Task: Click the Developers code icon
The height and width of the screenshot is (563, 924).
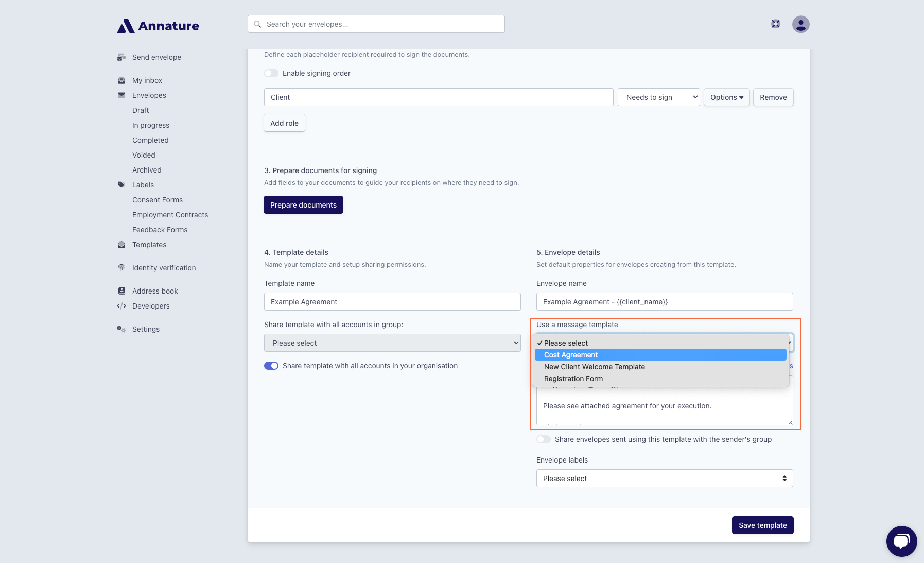Action: pyautogui.click(x=121, y=306)
